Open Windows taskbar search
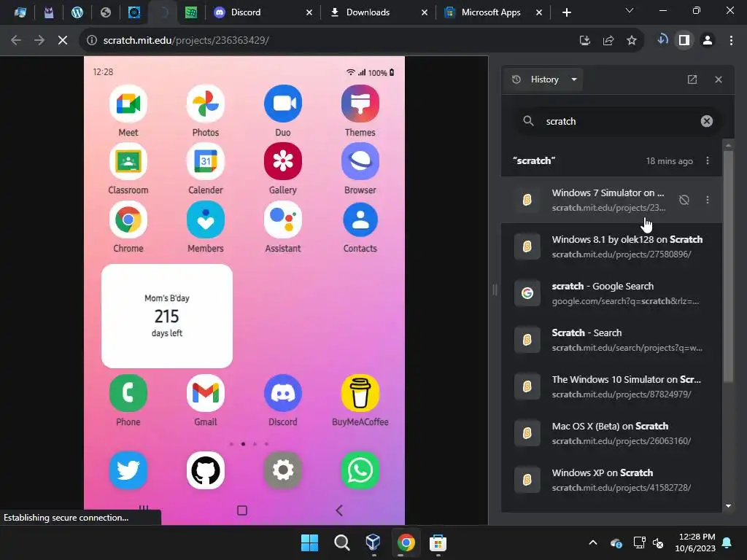Screen dimensions: 747x560 341,542
